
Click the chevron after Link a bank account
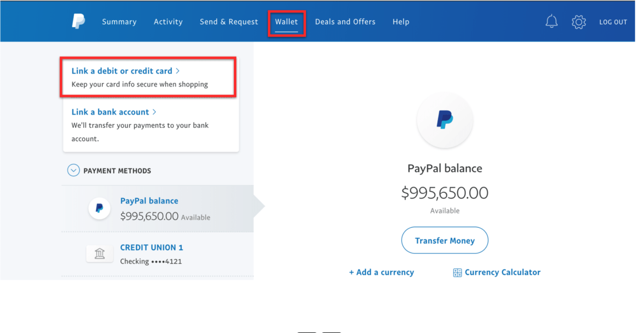pyautogui.click(x=155, y=112)
